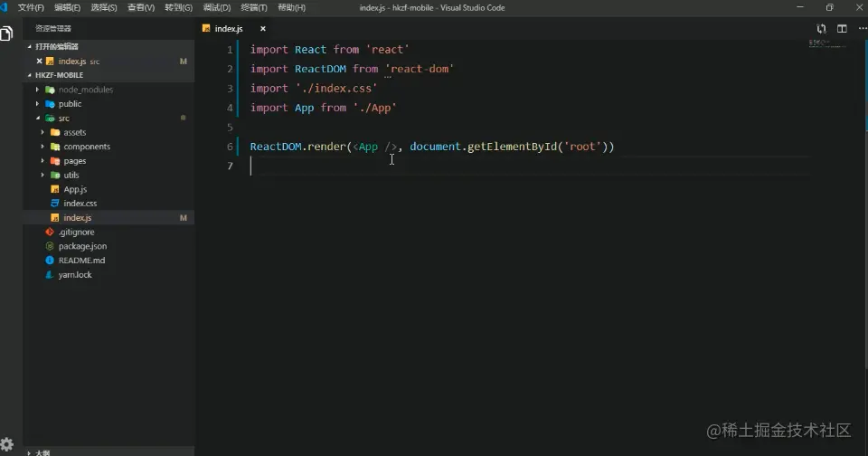Open package.json in the explorer
This screenshot has width=868, height=456.
83,246
